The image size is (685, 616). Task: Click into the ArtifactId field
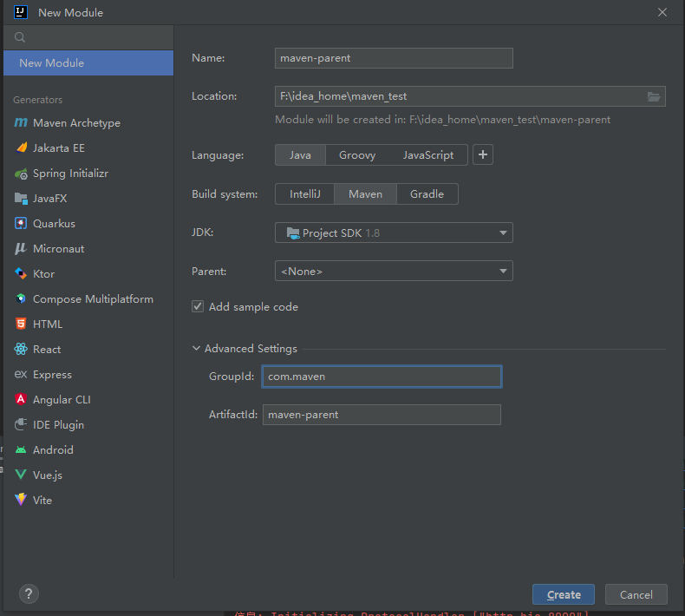[382, 415]
